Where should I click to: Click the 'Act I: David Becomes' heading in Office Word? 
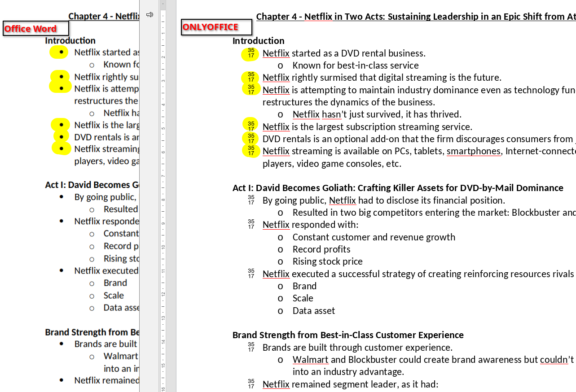tap(92, 185)
